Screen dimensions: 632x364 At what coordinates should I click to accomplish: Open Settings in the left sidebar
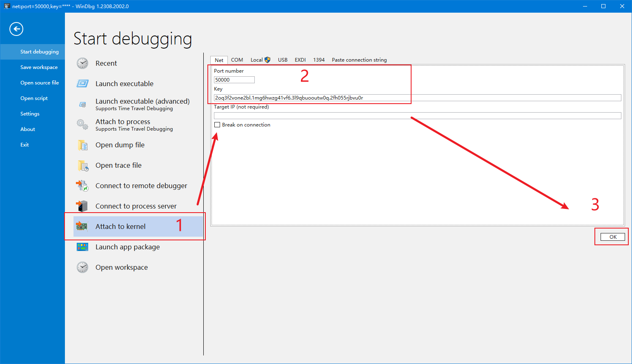(x=30, y=114)
